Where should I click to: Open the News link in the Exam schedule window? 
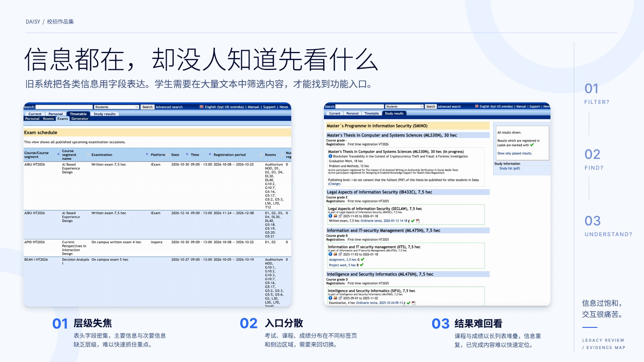tap(284, 107)
